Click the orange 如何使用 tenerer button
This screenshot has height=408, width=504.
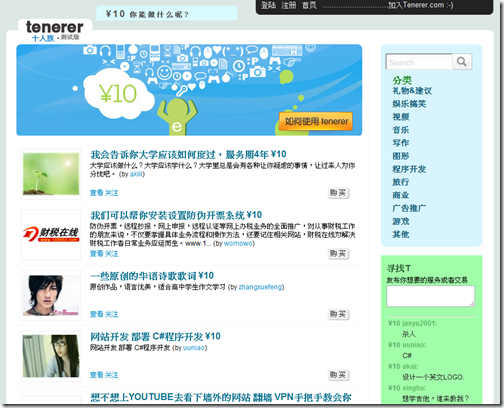[316, 121]
